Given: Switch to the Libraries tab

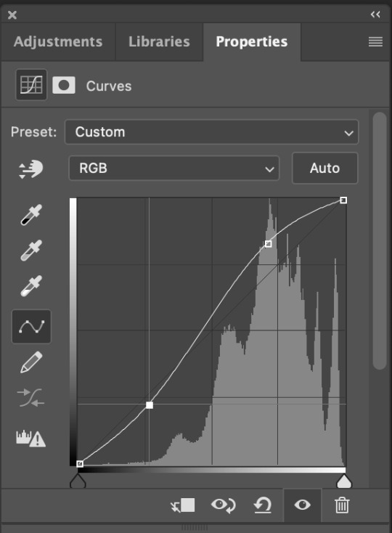Looking at the screenshot, I should pyautogui.click(x=159, y=42).
